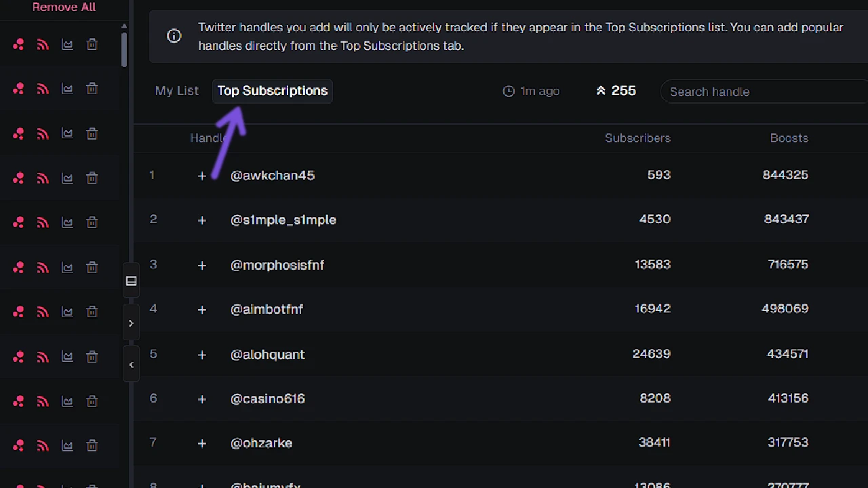Delete the first sidebar entry using its trash icon
868x488 pixels.
92,44
